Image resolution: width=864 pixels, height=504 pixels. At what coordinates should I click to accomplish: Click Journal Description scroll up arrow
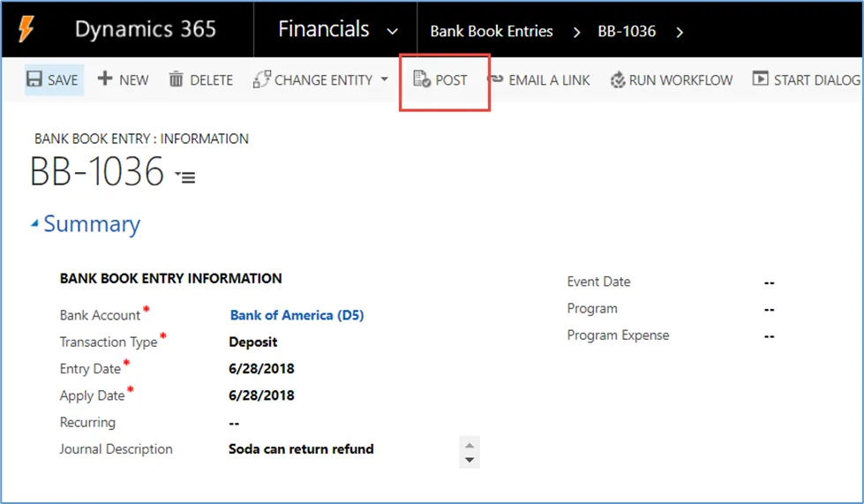[x=470, y=445]
